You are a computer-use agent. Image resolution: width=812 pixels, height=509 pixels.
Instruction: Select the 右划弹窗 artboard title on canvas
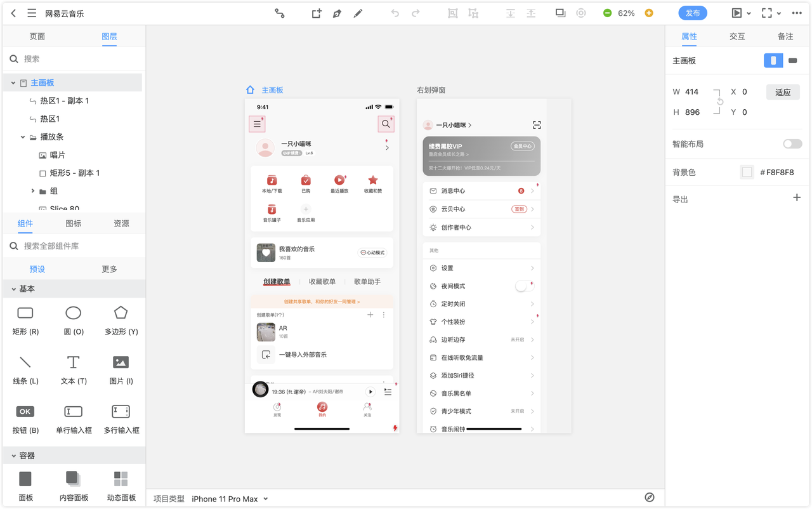pos(431,90)
